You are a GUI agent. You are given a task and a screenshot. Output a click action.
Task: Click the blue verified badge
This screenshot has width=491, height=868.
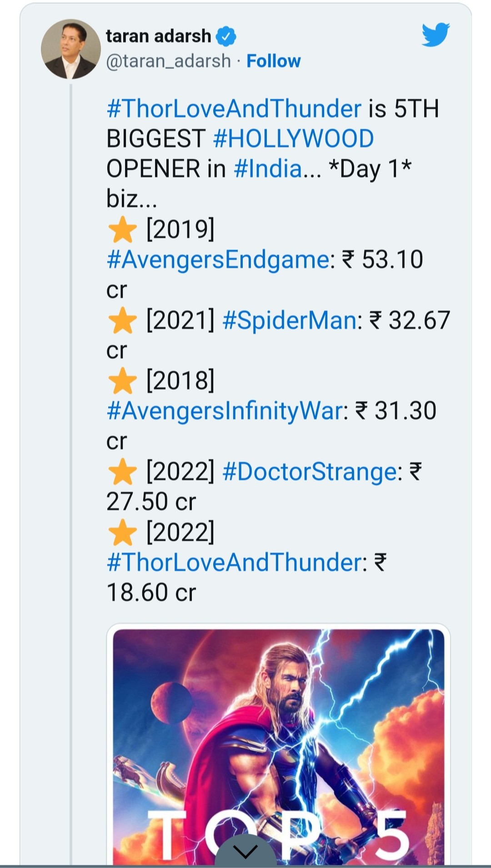pos(226,36)
